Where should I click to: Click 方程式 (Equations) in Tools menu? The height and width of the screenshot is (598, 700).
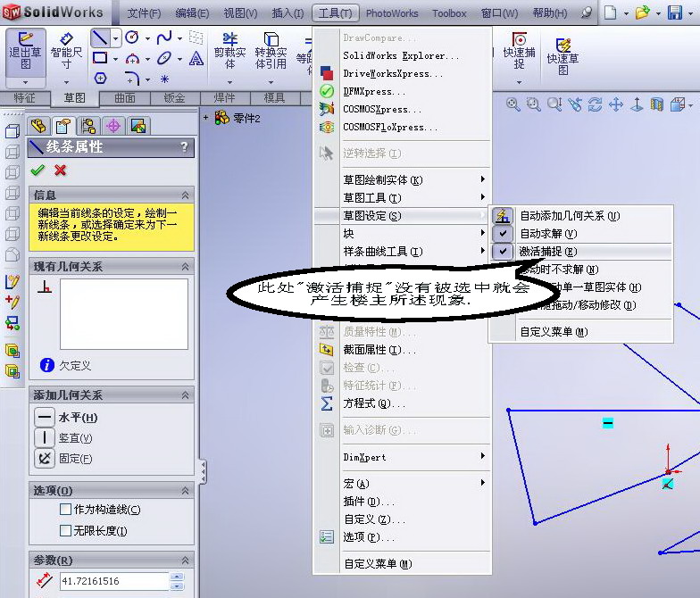coord(402,403)
